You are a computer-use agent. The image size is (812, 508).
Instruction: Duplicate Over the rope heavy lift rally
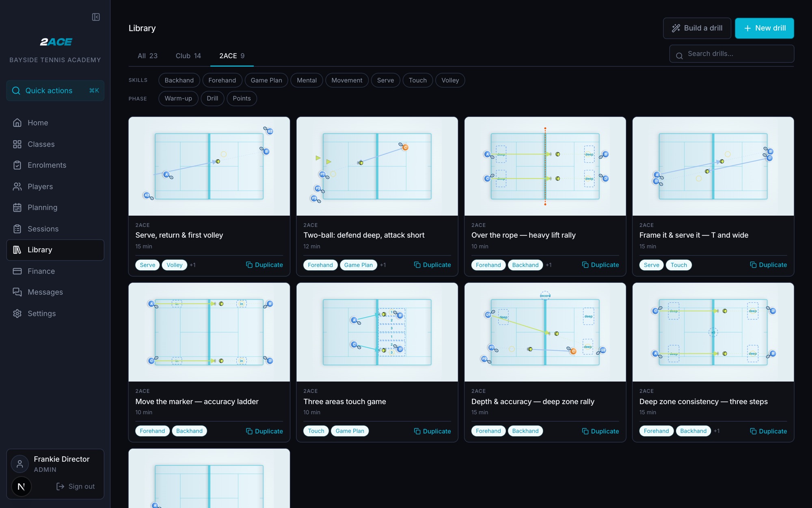coord(600,265)
